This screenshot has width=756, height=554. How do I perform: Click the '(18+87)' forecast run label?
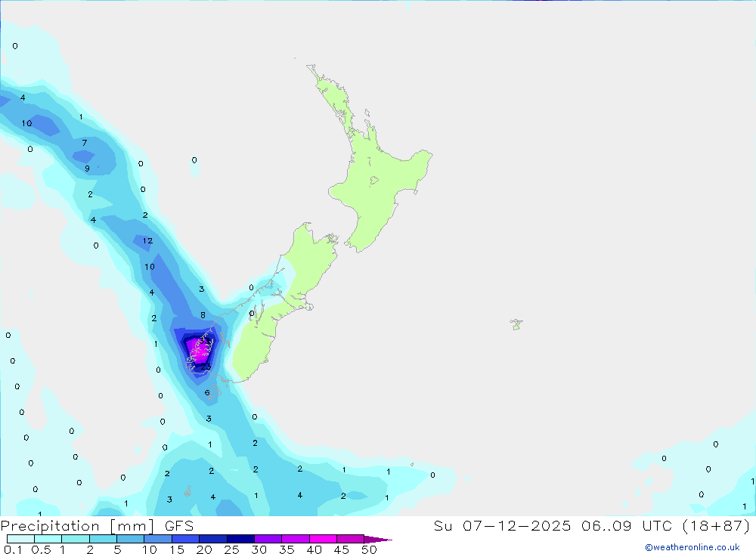coord(717,525)
